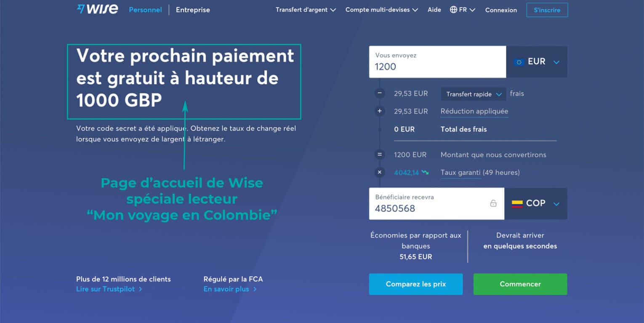
Task: Open the Transfert d'argent menu
Action: click(x=306, y=10)
